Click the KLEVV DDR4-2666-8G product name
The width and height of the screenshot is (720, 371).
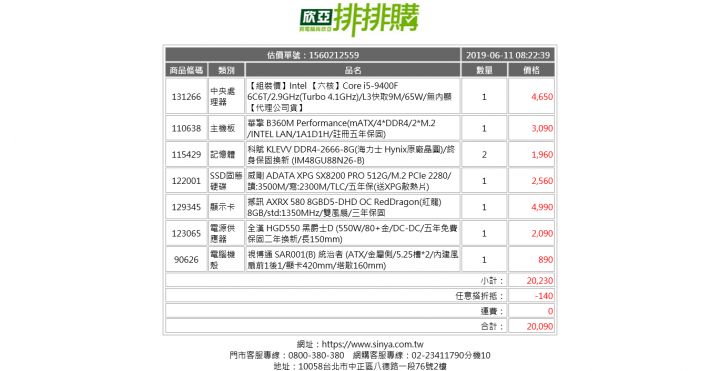point(351,155)
